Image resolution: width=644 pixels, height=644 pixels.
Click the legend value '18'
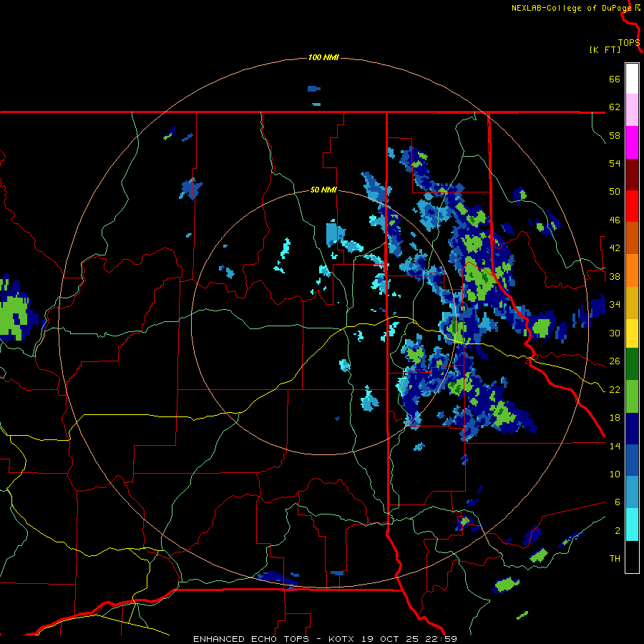coord(615,418)
